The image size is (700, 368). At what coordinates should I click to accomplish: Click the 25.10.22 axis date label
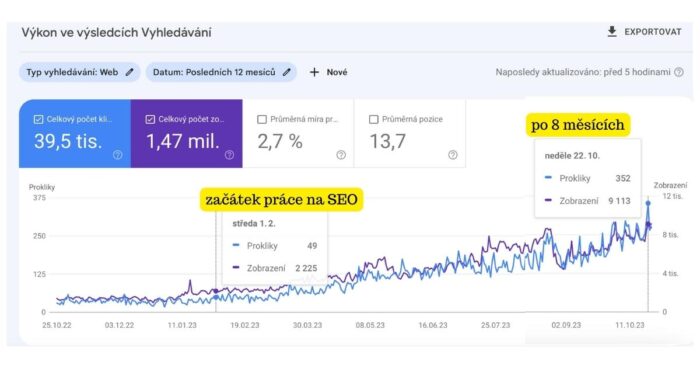point(57,325)
